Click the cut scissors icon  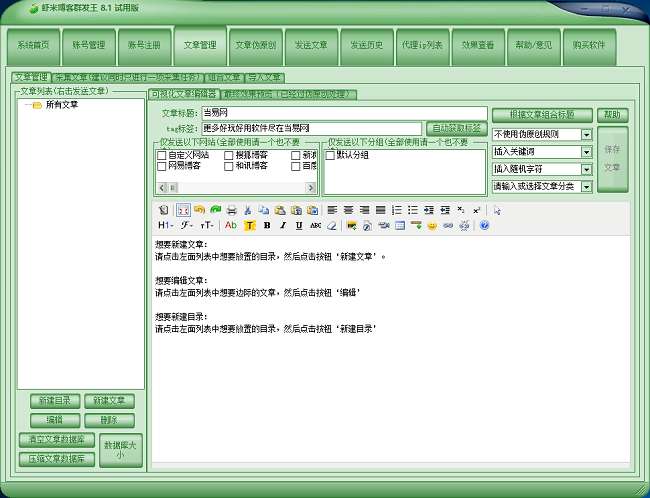[x=248, y=210]
